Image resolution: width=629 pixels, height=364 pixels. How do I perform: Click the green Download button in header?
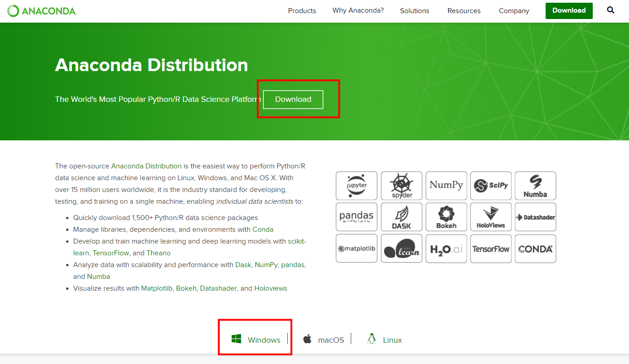pos(569,10)
